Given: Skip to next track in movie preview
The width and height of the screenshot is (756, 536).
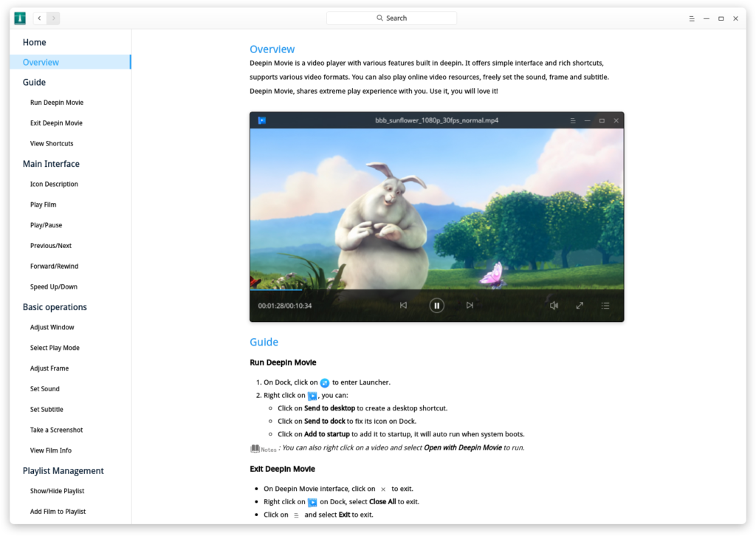Looking at the screenshot, I should click(x=470, y=305).
